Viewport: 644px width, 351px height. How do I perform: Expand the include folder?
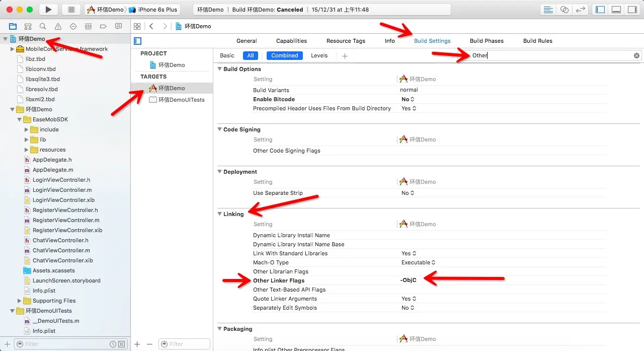27,129
